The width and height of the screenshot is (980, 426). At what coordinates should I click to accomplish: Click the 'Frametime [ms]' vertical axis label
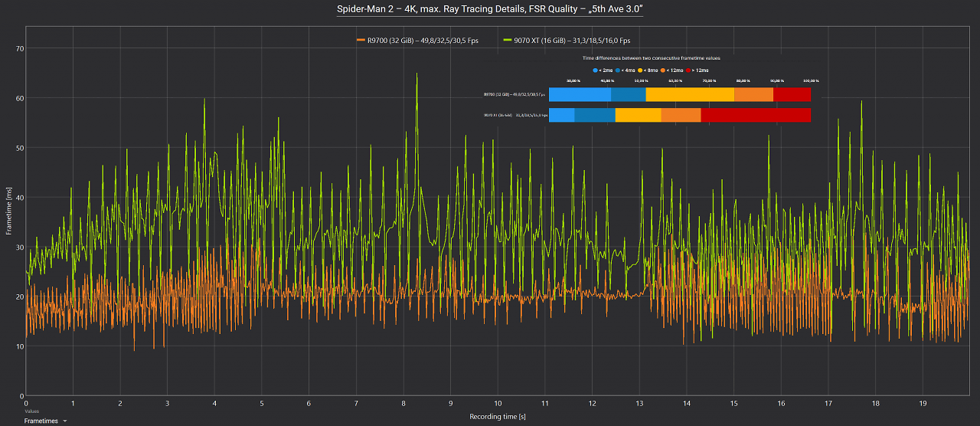(x=9, y=209)
